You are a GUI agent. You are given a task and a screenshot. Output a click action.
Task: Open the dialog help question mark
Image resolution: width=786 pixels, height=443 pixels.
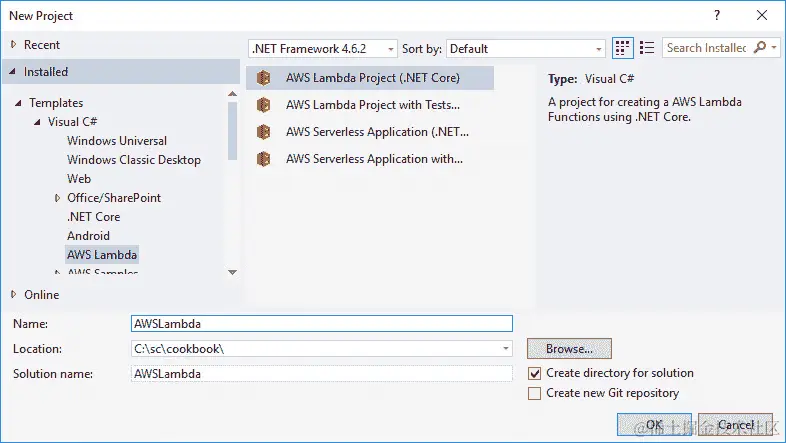coord(717,16)
